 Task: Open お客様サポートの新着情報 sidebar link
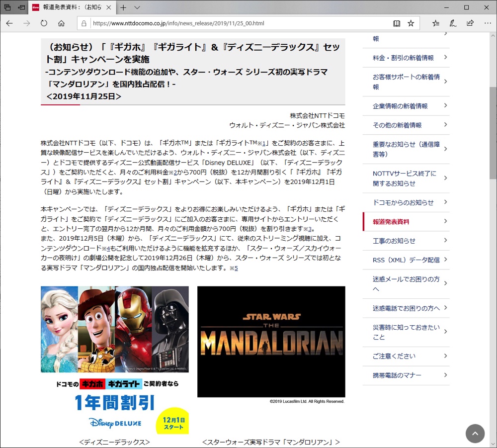[x=406, y=82]
